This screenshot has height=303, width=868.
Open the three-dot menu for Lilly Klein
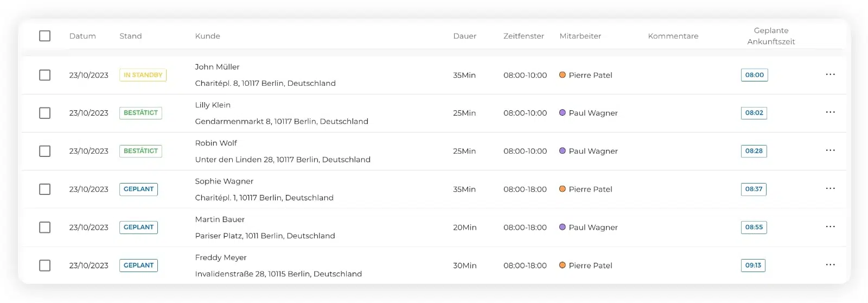(830, 112)
